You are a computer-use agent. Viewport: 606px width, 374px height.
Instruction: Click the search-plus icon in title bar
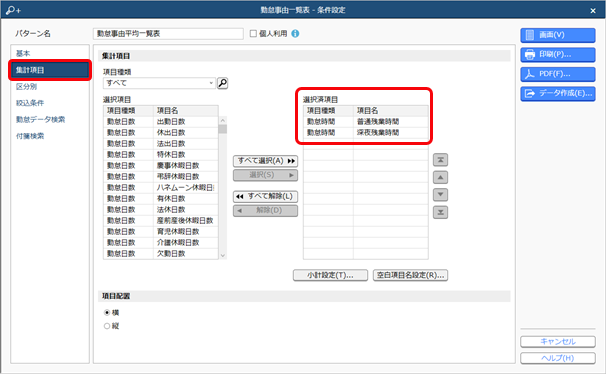coord(14,10)
